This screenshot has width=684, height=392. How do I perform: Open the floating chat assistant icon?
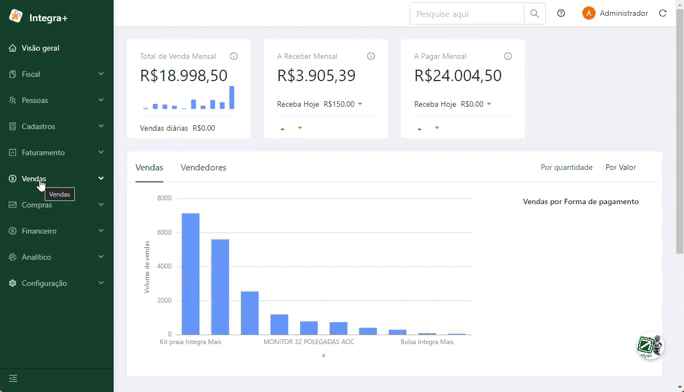[650, 346]
